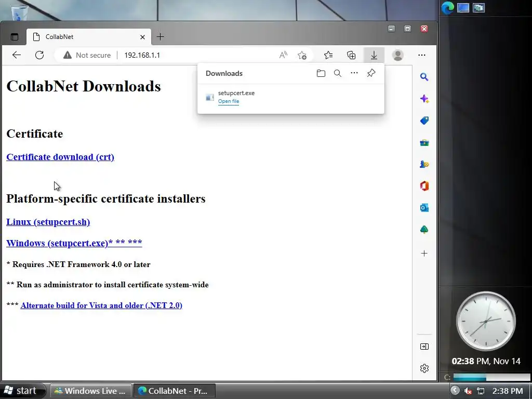Open Edge icon at top of desktop sidebar
Viewport: 532px width, 399px height.
pyautogui.click(x=447, y=7)
